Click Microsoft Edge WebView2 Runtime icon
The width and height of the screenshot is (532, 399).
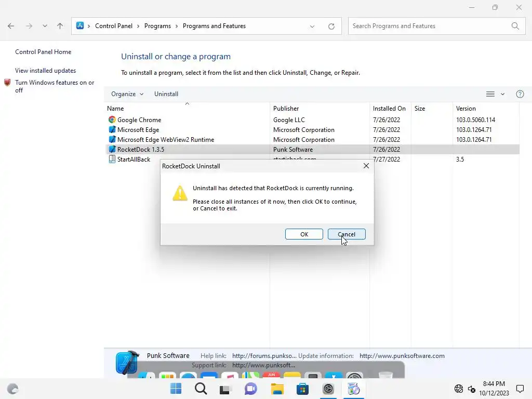point(112,139)
